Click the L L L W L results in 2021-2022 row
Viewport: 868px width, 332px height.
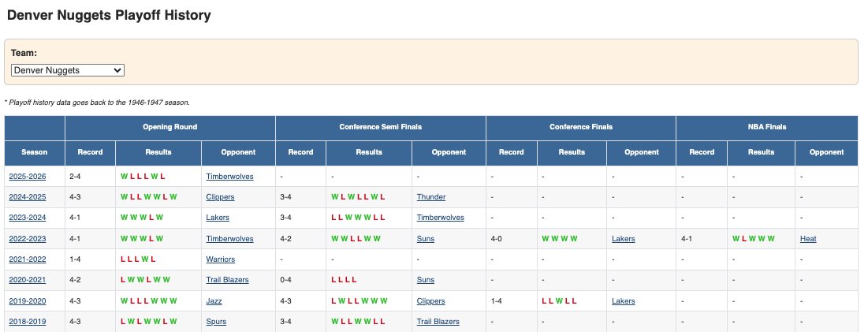point(138,259)
